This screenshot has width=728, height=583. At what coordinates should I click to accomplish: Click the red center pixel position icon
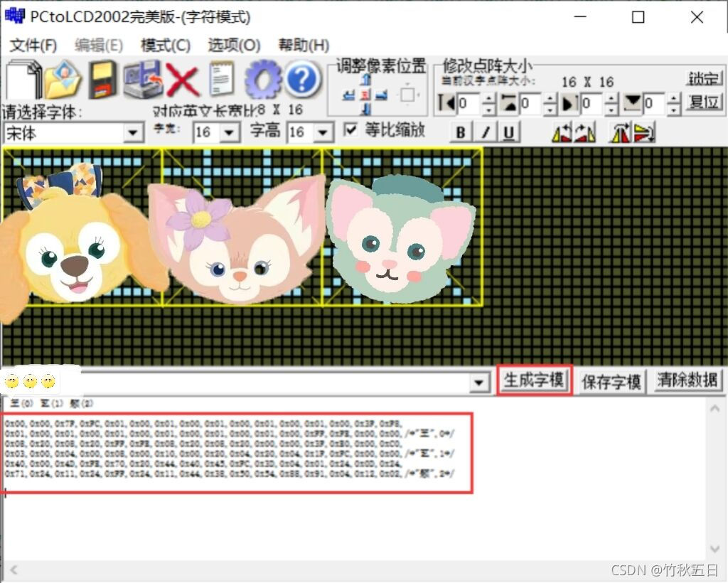click(366, 95)
